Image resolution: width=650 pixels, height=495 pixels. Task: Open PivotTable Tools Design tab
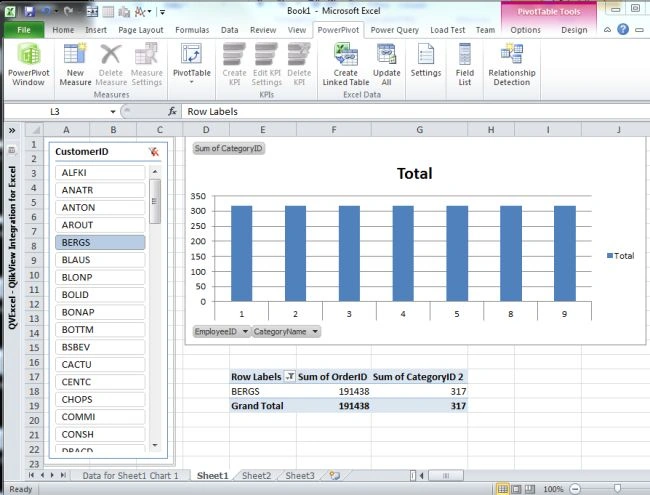[574, 30]
